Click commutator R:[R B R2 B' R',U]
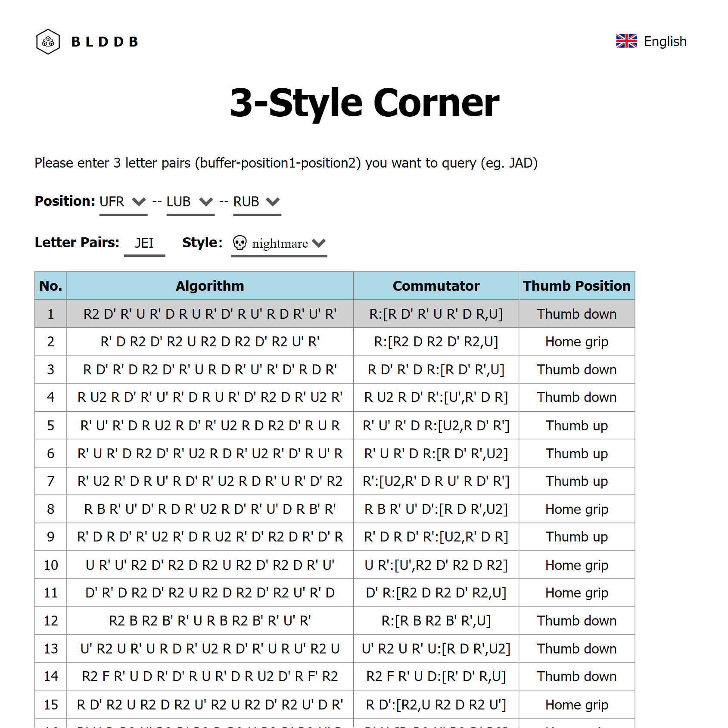Screen dimensions: 728x728 click(x=436, y=621)
